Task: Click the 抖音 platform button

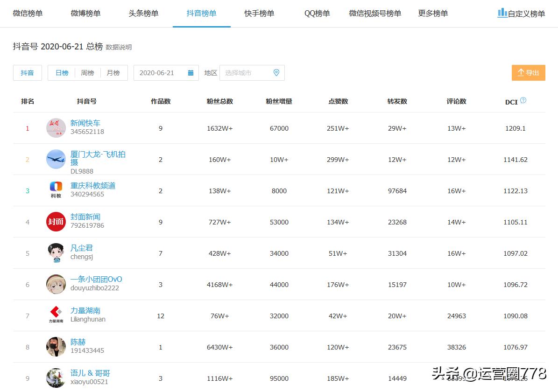Action: click(x=27, y=73)
